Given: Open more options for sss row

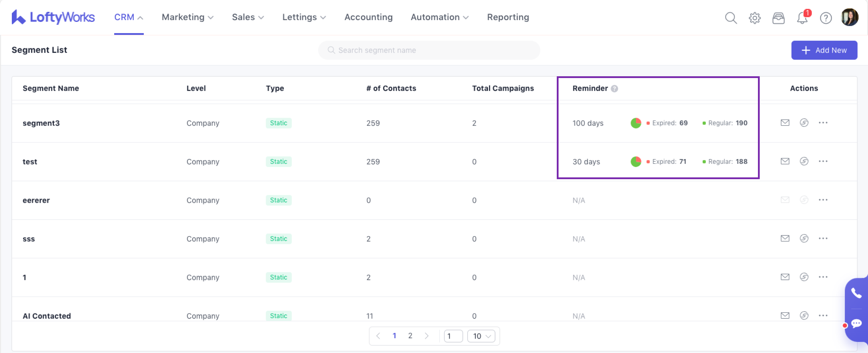Looking at the screenshot, I should [823, 239].
